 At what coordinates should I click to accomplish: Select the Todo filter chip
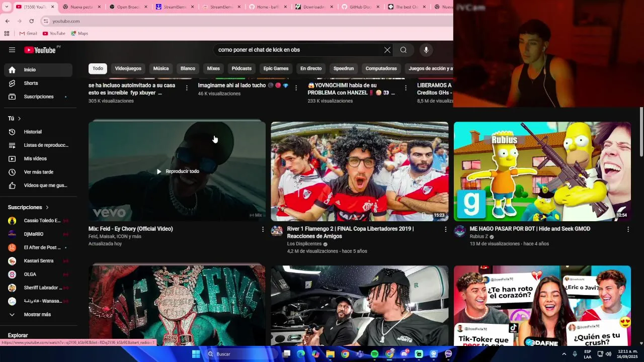(x=98, y=68)
